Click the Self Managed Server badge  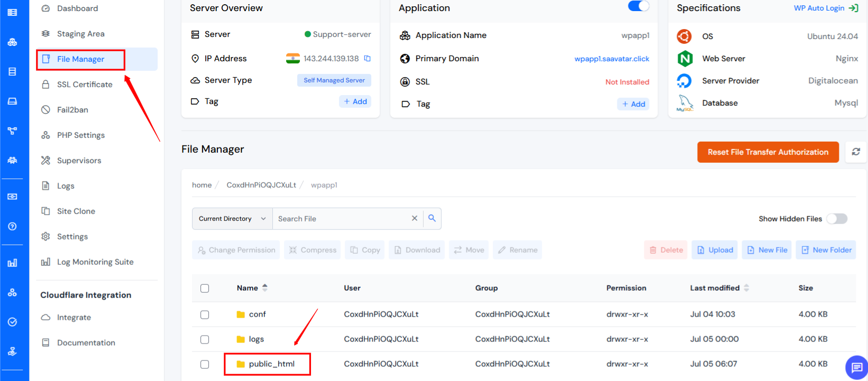pyautogui.click(x=334, y=80)
